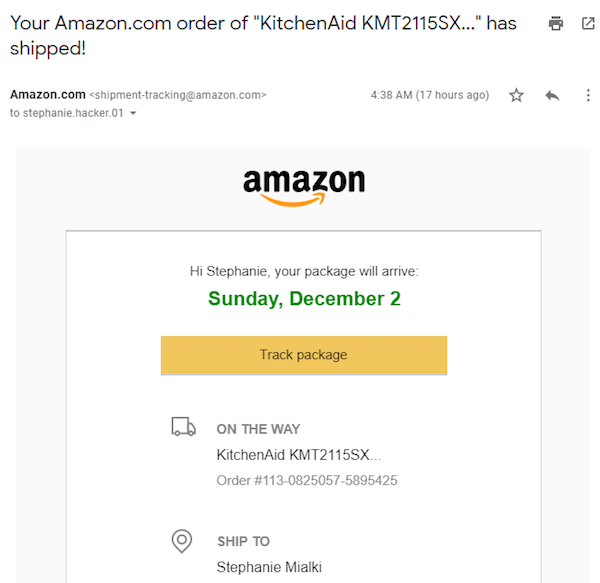The width and height of the screenshot is (600, 583).
Task: Click the recipient name Stephanie Mialki
Action: (x=269, y=568)
